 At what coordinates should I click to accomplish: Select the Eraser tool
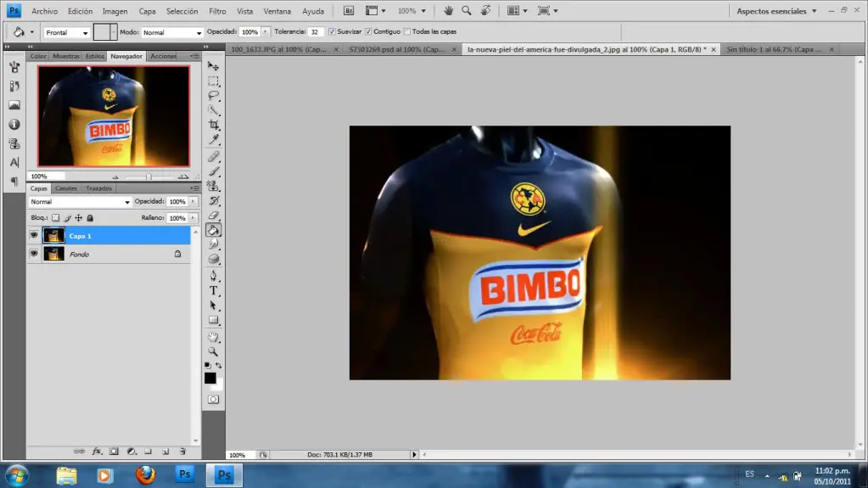point(213,216)
